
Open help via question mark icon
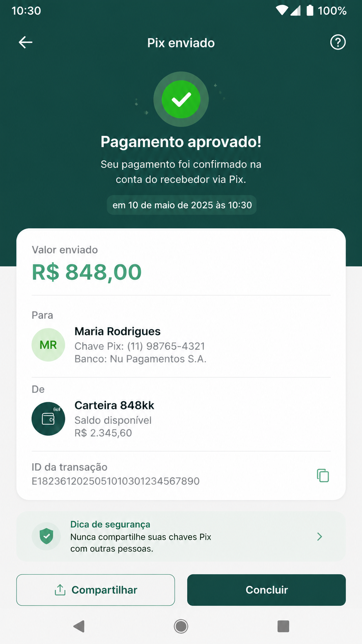pyautogui.click(x=338, y=42)
